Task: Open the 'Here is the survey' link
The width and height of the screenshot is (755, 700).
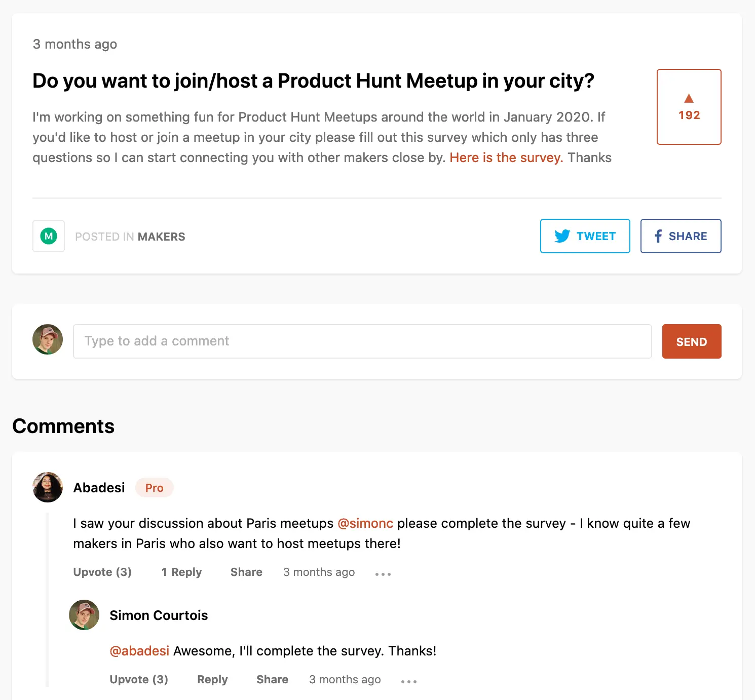Action: click(506, 158)
